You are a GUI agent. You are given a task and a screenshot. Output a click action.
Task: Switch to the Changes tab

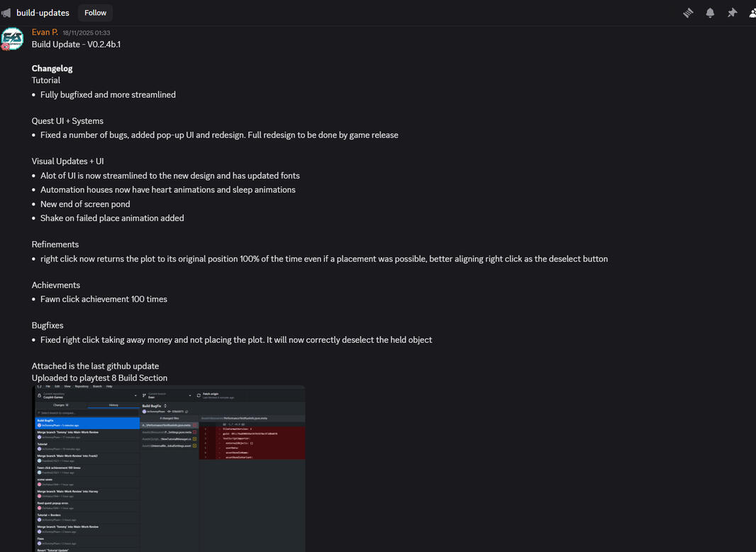coord(58,405)
